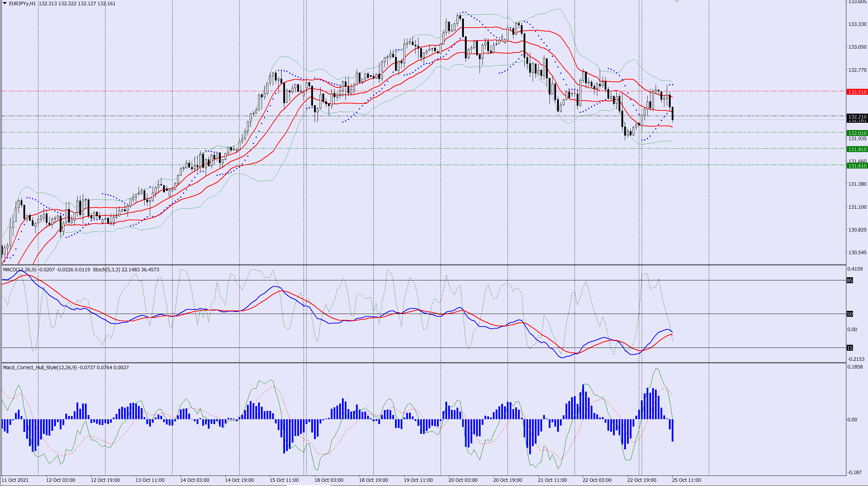Click the 12 Oct 19:00 time axis label
Screen dimensions: 868x486
point(105,480)
